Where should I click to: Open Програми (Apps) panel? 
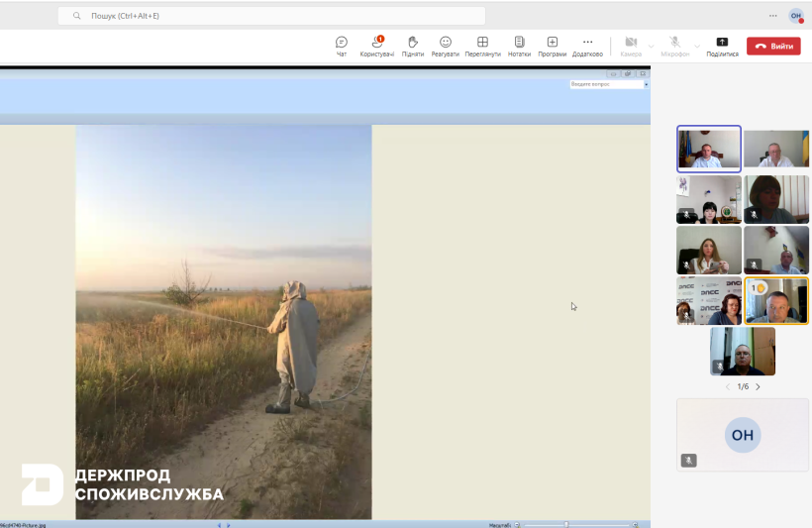(552, 46)
